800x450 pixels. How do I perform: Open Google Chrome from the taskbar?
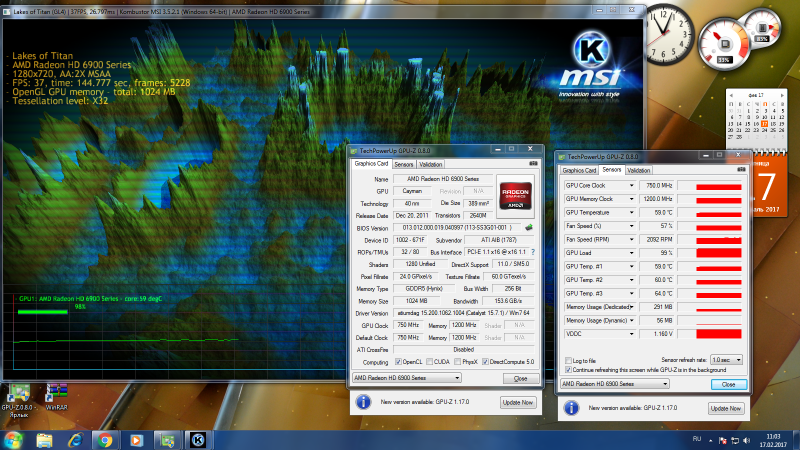(106, 439)
